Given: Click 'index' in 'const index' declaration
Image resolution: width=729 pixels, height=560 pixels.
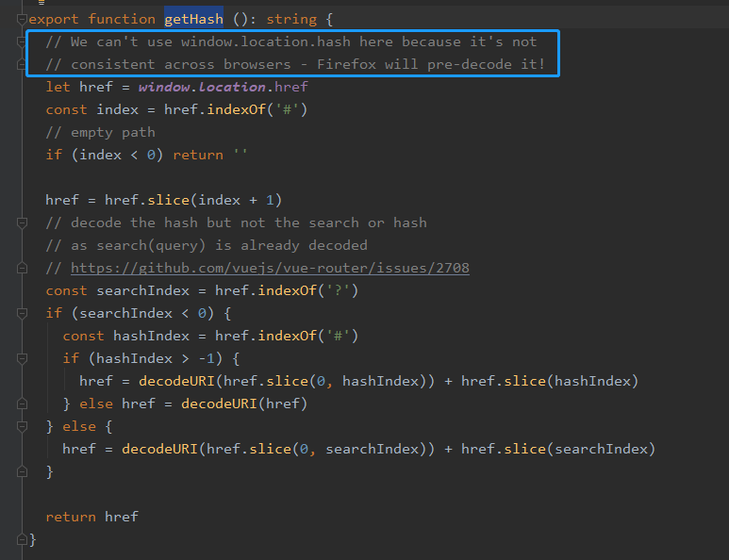Looking at the screenshot, I should [x=117, y=109].
